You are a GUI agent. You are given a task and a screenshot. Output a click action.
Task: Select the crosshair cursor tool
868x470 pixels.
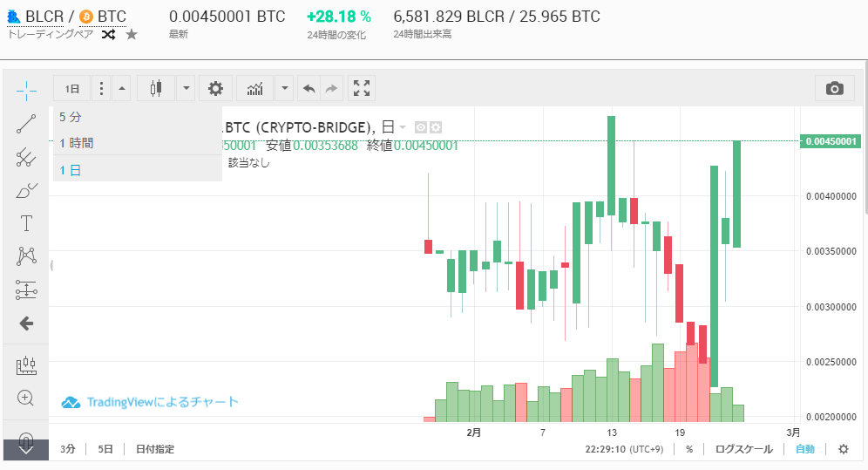tap(26, 89)
